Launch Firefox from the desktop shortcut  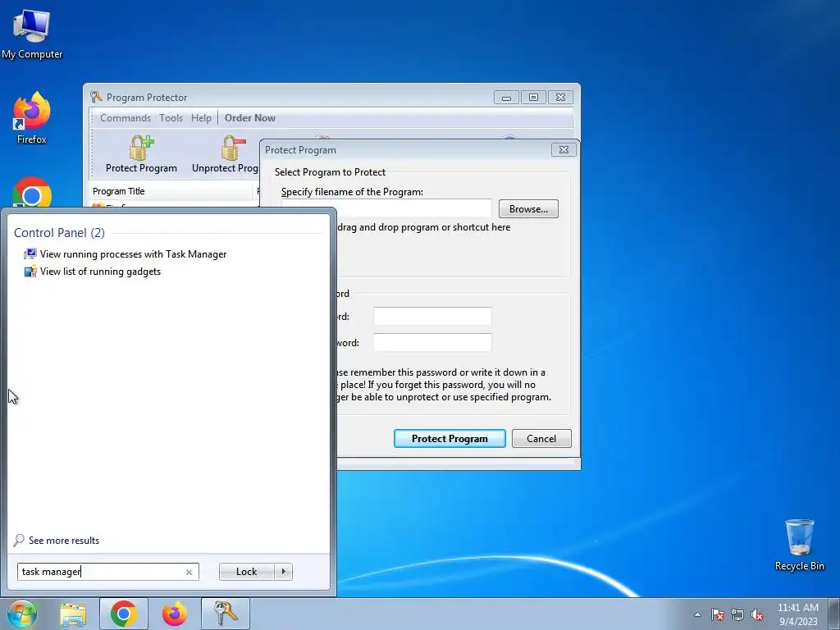click(x=32, y=118)
